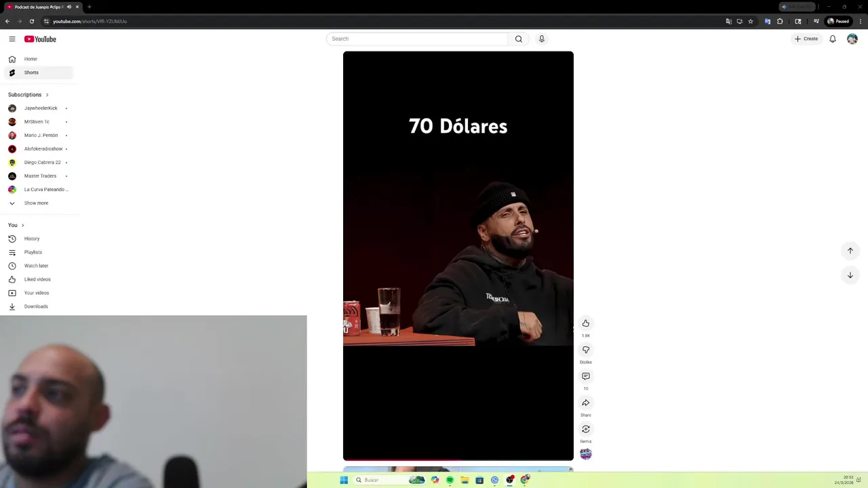
Task: Go to next Short with down arrow
Action: click(850, 275)
